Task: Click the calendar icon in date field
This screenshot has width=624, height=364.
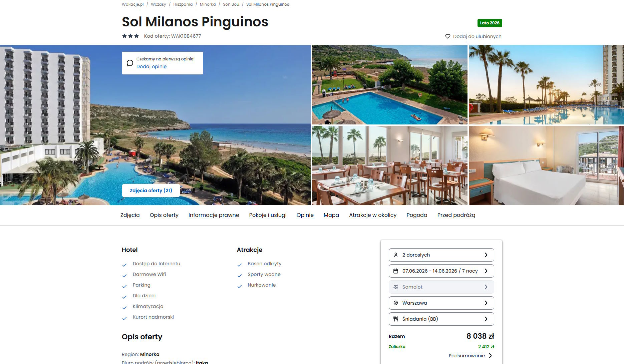Action: pos(396,271)
